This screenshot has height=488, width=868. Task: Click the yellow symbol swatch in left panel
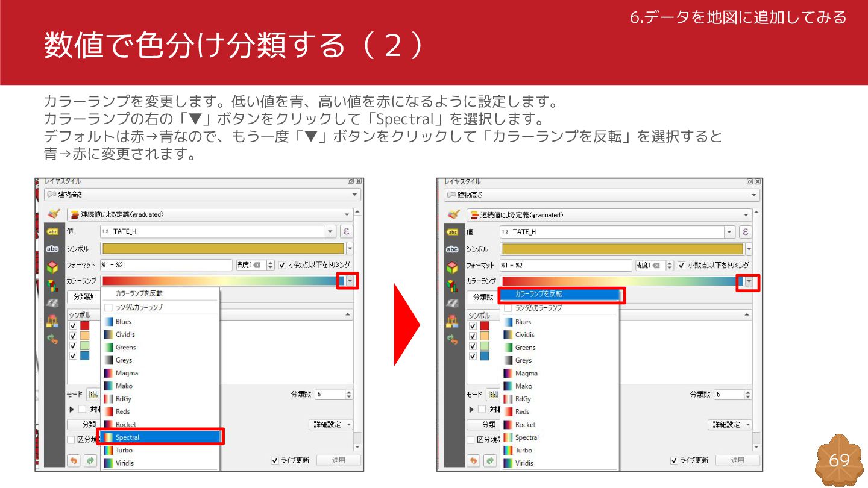click(223, 249)
